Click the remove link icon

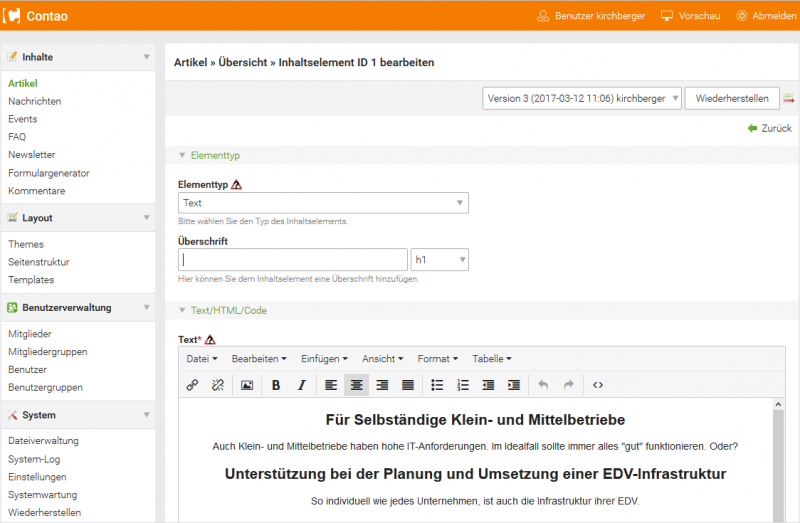point(217,385)
